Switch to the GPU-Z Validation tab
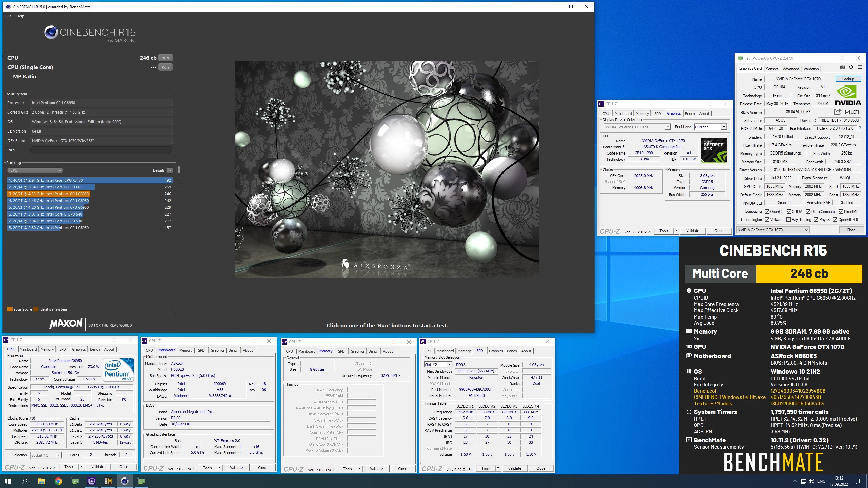 tap(811, 69)
